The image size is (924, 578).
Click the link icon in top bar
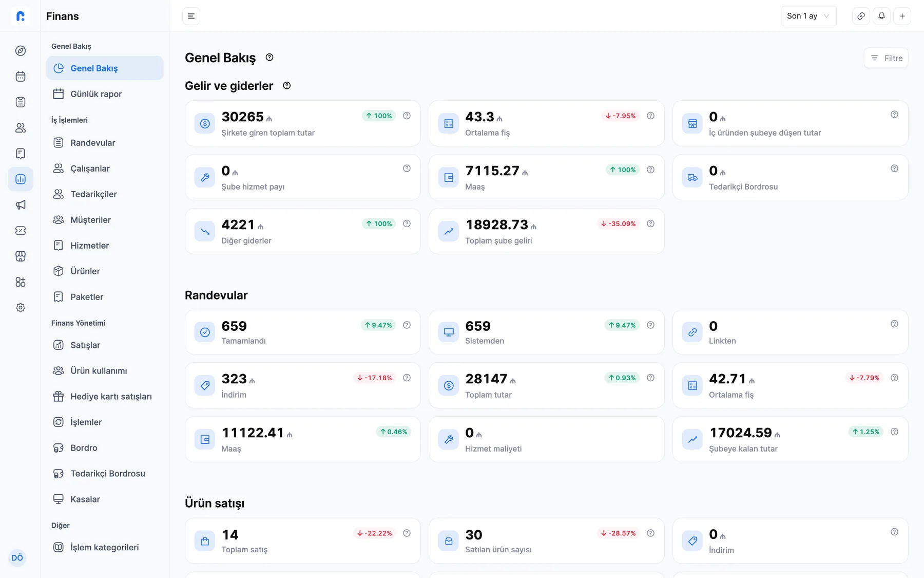(x=861, y=16)
